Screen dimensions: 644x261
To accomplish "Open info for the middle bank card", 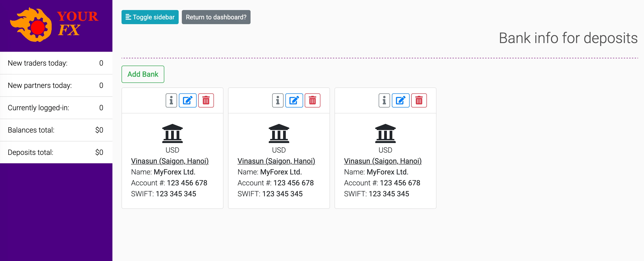I will (277, 100).
